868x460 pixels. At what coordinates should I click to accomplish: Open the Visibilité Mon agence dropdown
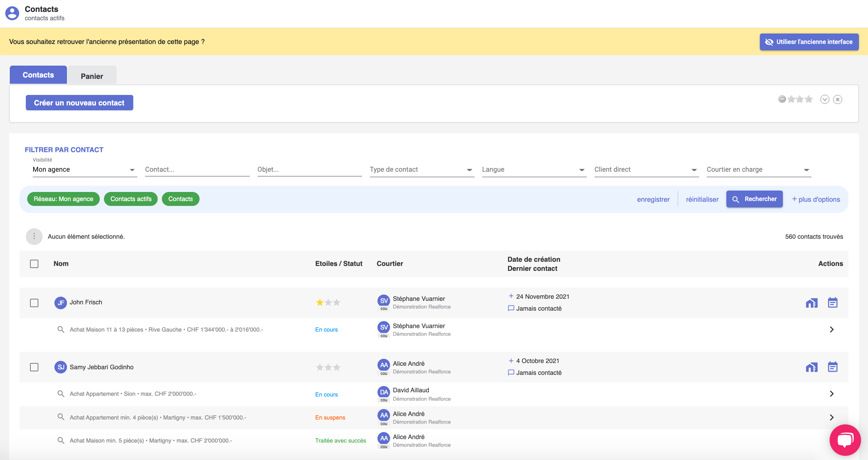pyautogui.click(x=85, y=170)
